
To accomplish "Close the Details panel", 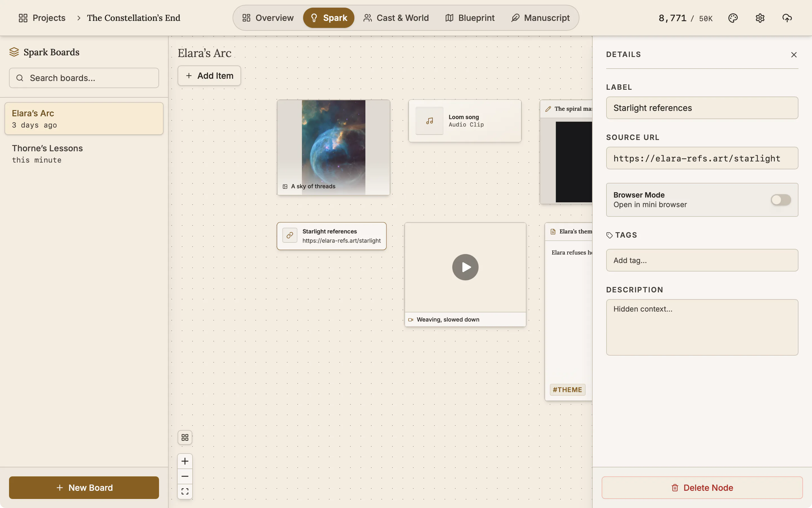I will pos(794,54).
